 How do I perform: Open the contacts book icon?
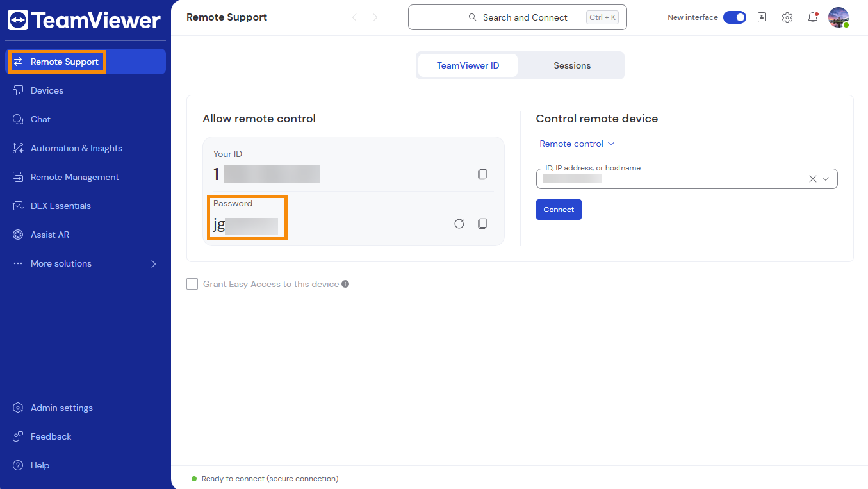pos(762,18)
